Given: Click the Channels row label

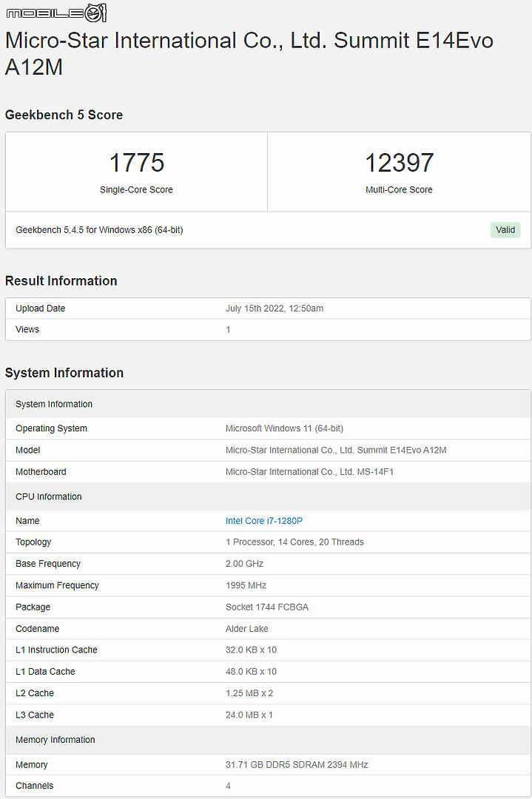Looking at the screenshot, I should pyautogui.click(x=35, y=786).
